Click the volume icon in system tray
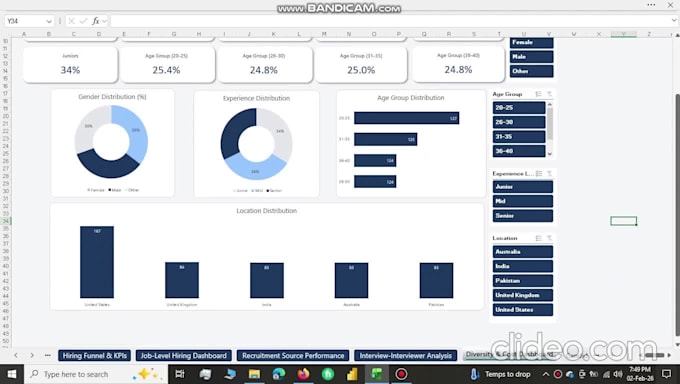Screen dimensions: 680x384 (618, 374)
